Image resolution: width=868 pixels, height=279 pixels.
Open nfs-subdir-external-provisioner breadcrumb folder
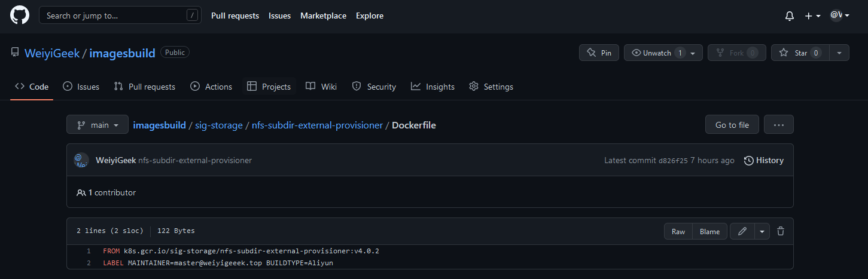[x=317, y=125]
